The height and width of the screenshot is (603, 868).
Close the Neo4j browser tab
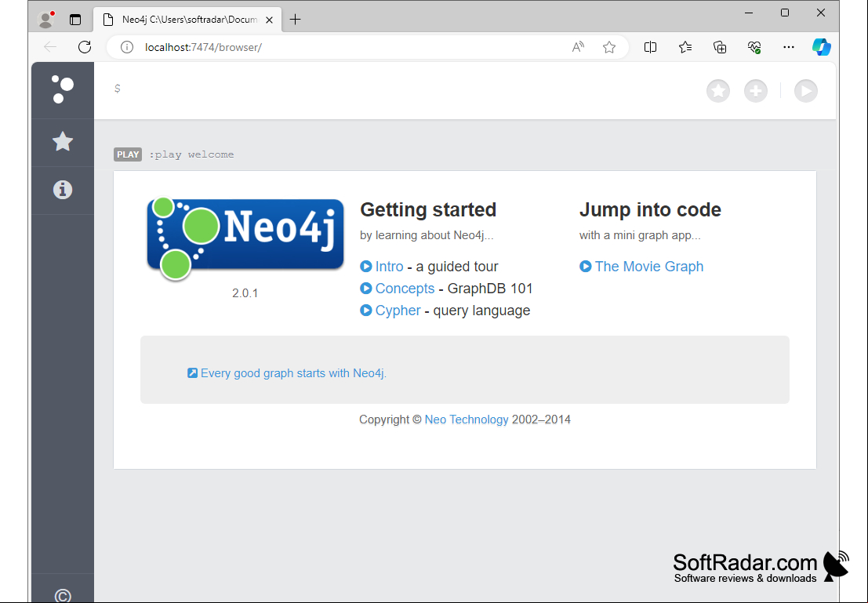(269, 20)
